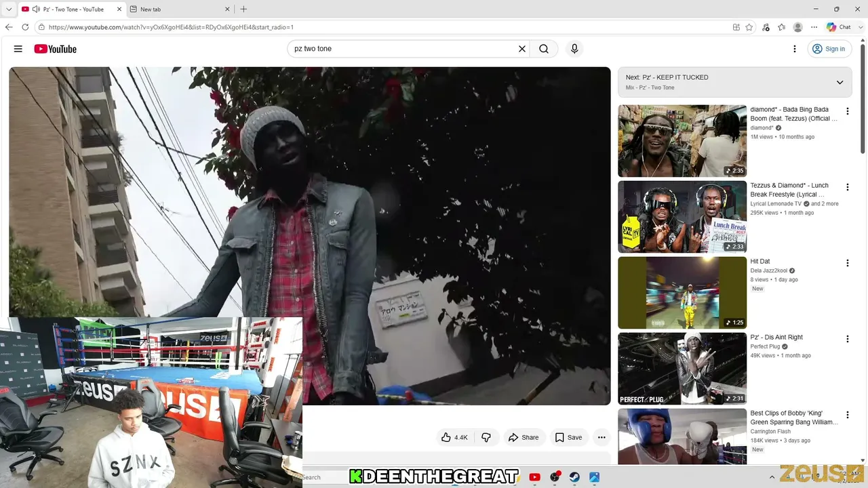
Task: Open the tab actions dropdown arrow
Action: point(9,9)
